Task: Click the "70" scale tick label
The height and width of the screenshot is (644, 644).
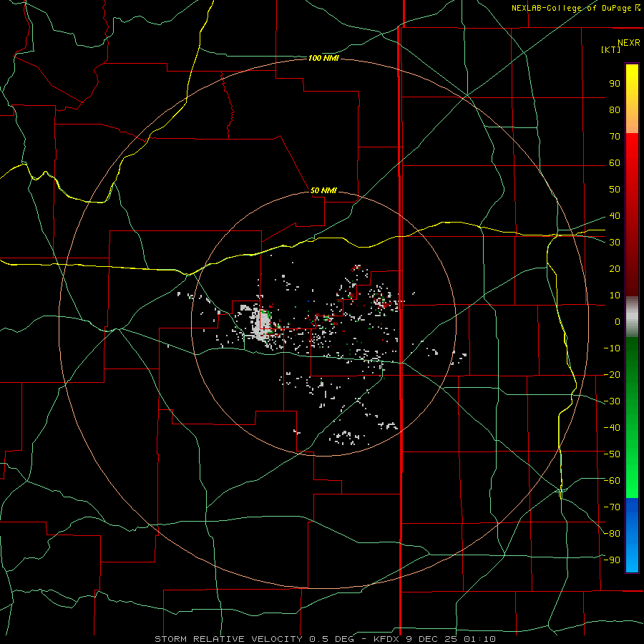Action: (615, 137)
